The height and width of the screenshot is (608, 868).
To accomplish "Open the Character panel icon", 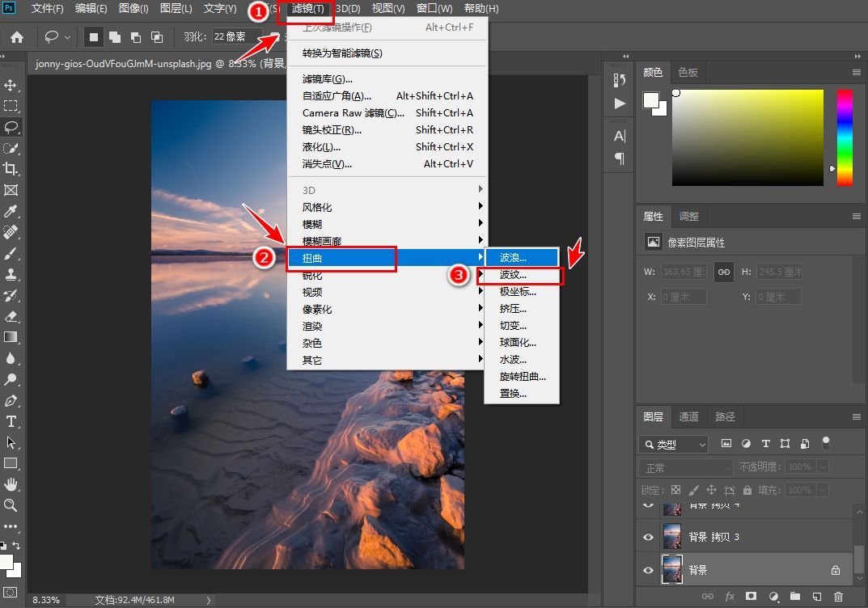I will pyautogui.click(x=620, y=136).
